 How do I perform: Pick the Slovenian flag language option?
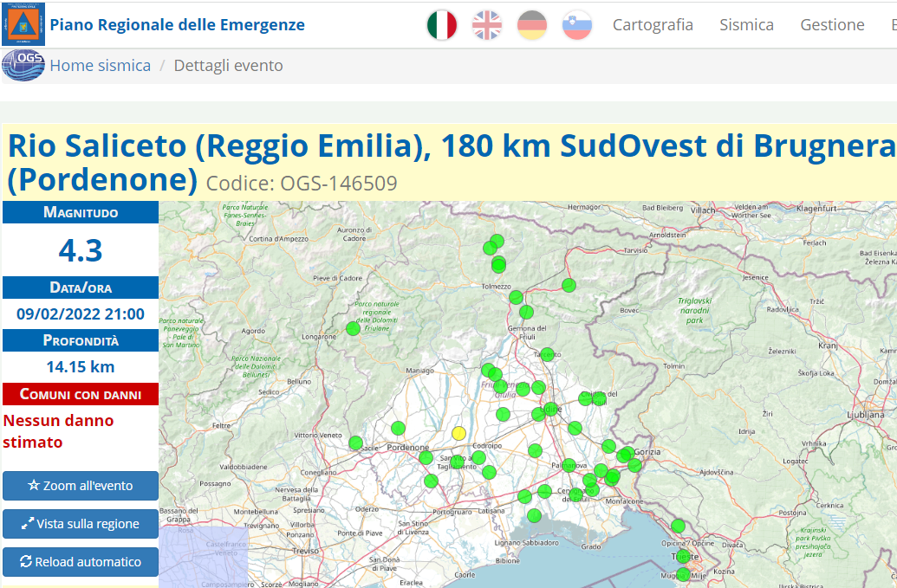tap(576, 25)
